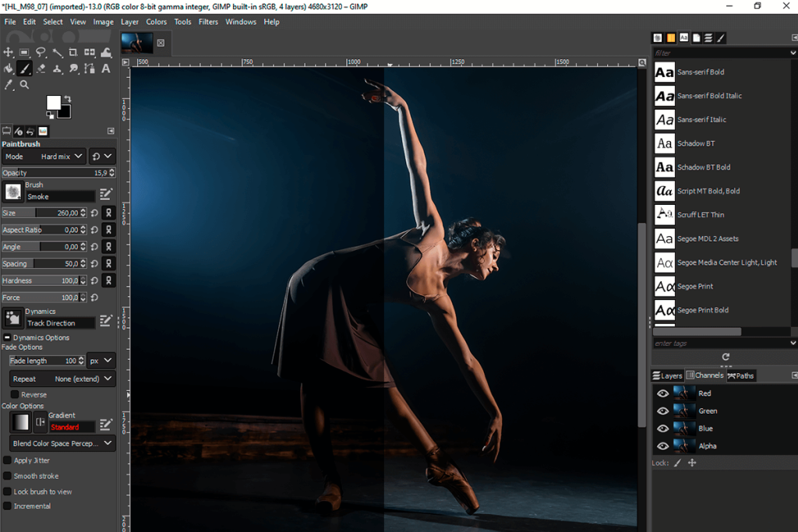Select the Rectangle Select tool
The width and height of the screenshot is (798, 532).
pyautogui.click(x=24, y=52)
